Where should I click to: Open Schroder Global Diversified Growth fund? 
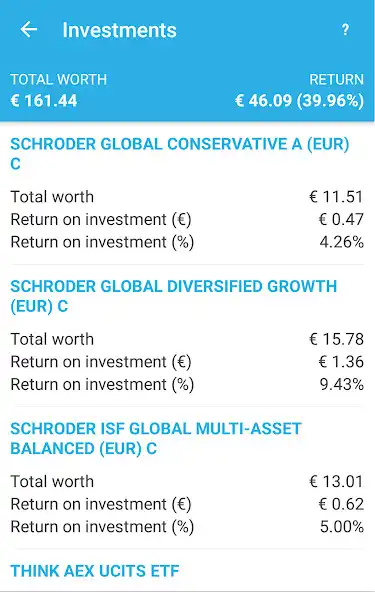(x=173, y=296)
